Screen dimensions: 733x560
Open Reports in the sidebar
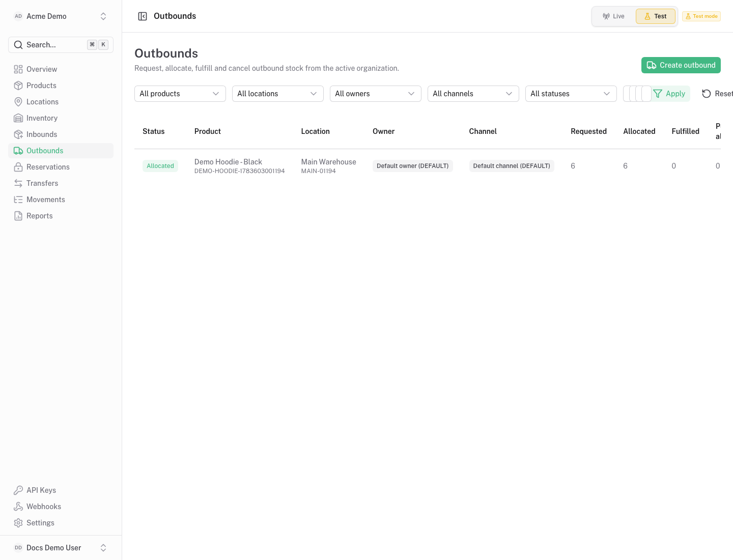61,216
